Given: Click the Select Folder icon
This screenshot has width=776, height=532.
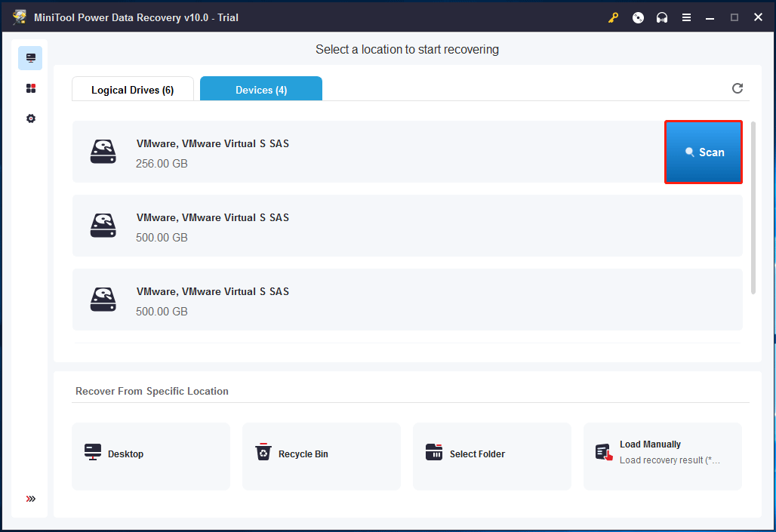Looking at the screenshot, I should [434, 452].
